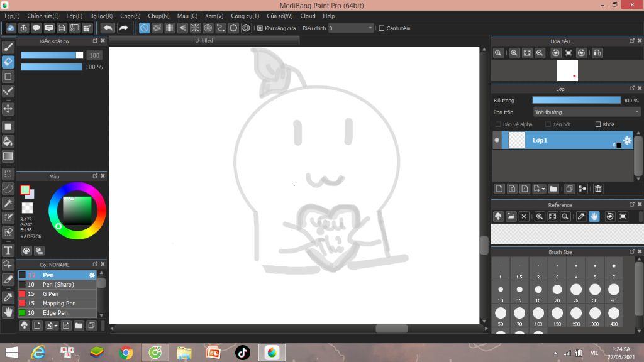Enable radial snap guide
The width and height of the screenshot is (644, 362).
pos(195,28)
